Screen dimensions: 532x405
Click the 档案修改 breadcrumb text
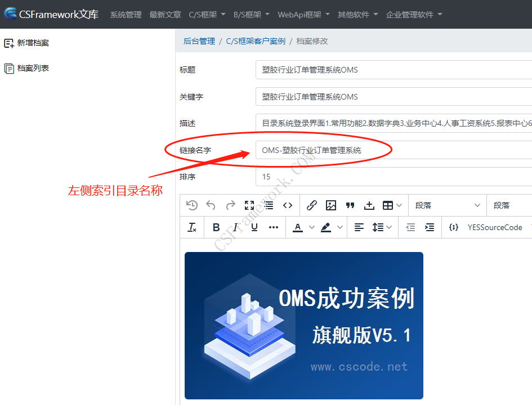[x=312, y=42]
